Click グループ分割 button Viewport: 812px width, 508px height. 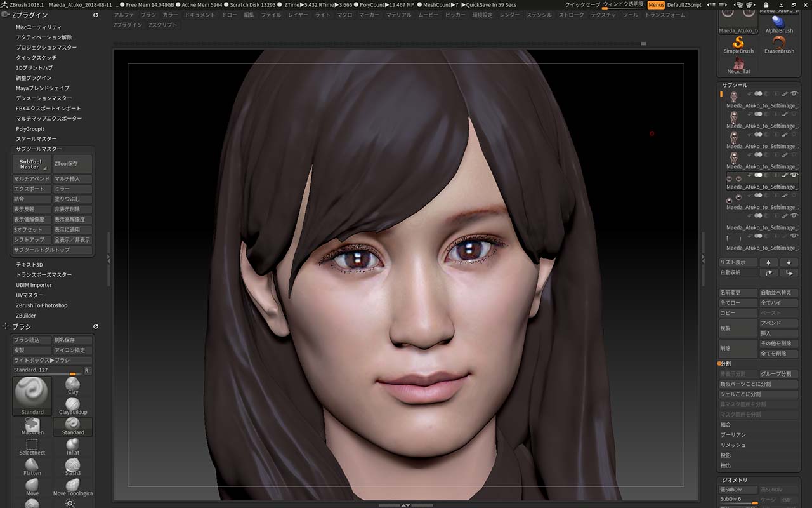(779, 374)
